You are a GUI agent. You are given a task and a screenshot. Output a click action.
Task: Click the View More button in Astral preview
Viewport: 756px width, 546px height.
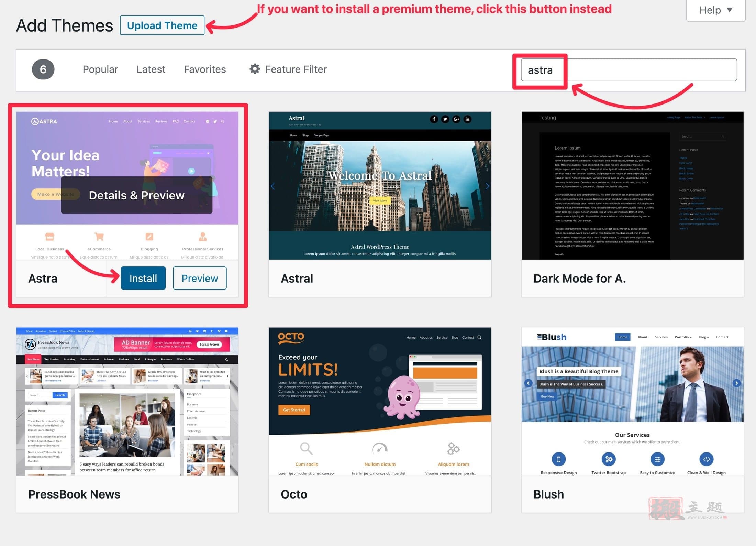pyautogui.click(x=380, y=201)
